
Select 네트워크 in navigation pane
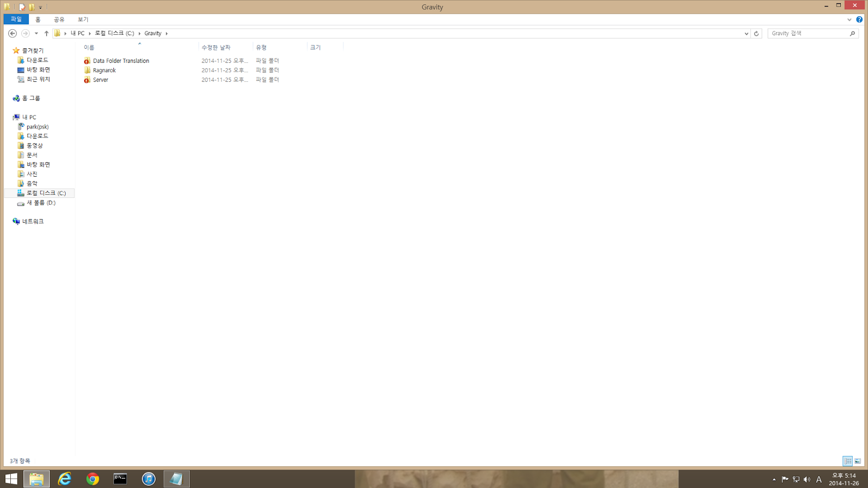click(33, 221)
